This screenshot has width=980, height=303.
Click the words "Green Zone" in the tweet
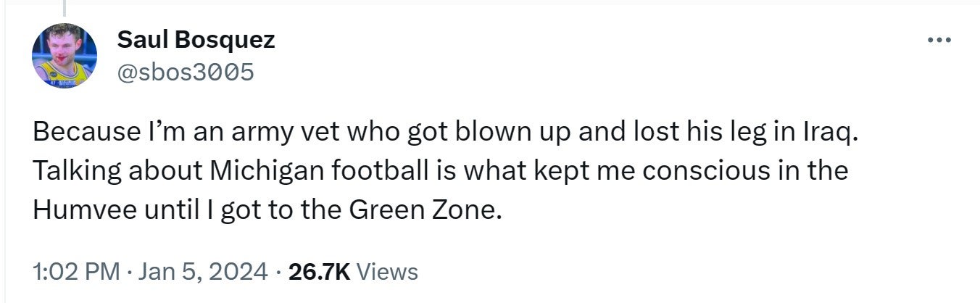[x=424, y=209]
